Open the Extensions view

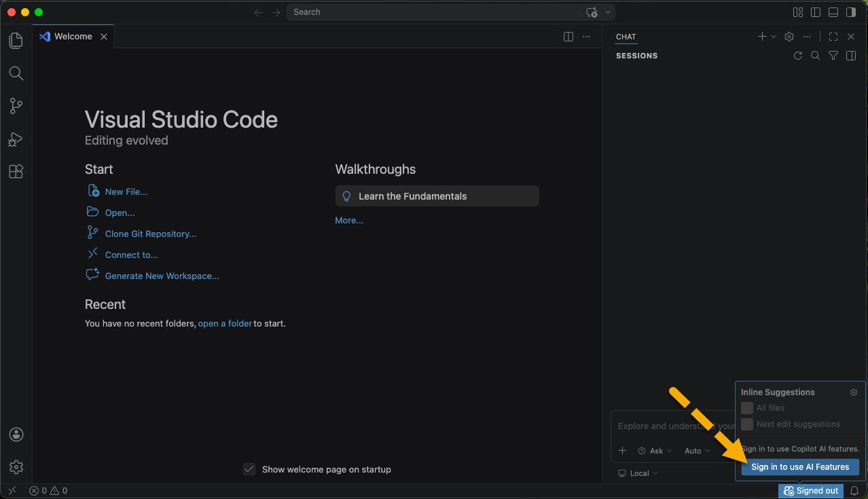pos(16,172)
